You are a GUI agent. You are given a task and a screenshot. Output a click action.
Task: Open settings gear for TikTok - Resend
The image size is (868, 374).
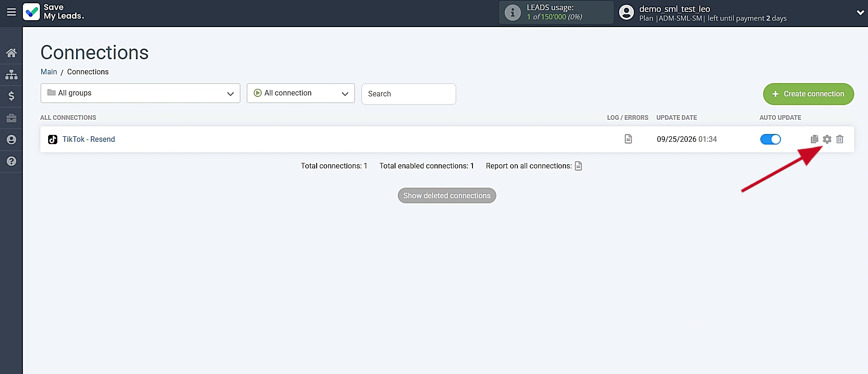pyautogui.click(x=827, y=139)
